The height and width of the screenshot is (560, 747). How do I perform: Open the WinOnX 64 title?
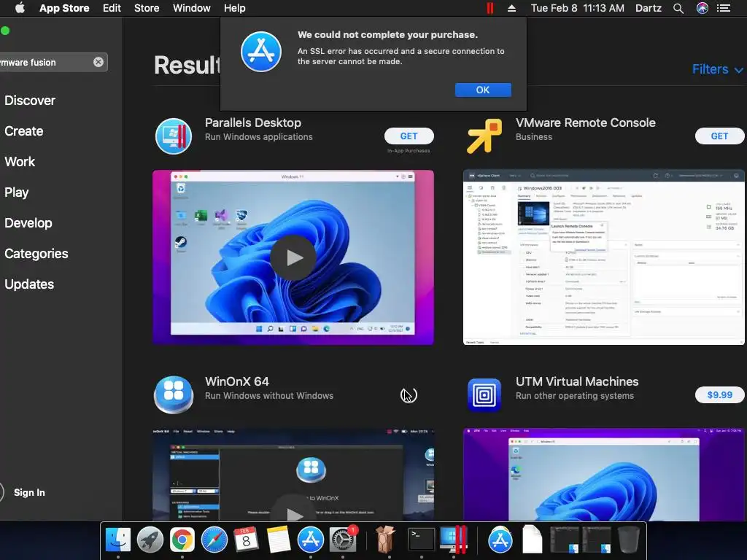point(237,381)
